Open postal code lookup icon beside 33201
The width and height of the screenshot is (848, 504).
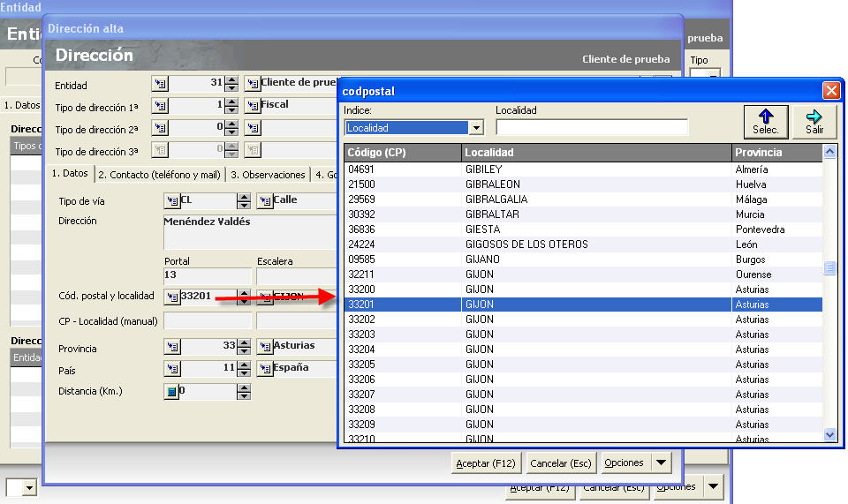172,296
